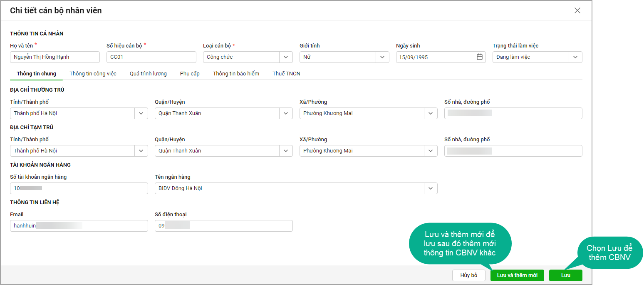Viewport: 644px width, 285px height.
Task: Expand the Tên ngân hàng dropdown
Action: (x=431, y=188)
